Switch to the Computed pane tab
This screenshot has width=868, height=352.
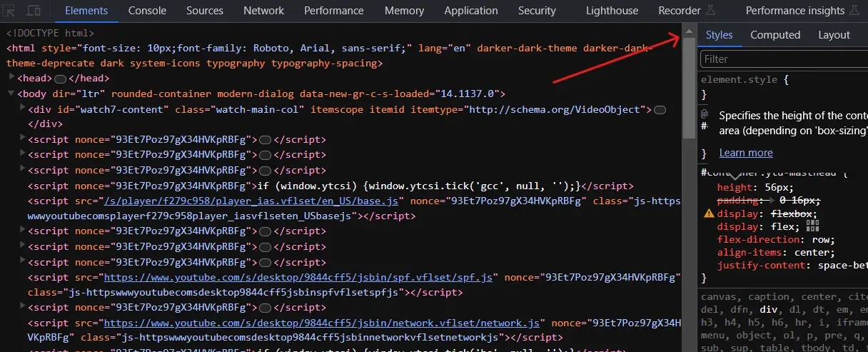pyautogui.click(x=775, y=35)
